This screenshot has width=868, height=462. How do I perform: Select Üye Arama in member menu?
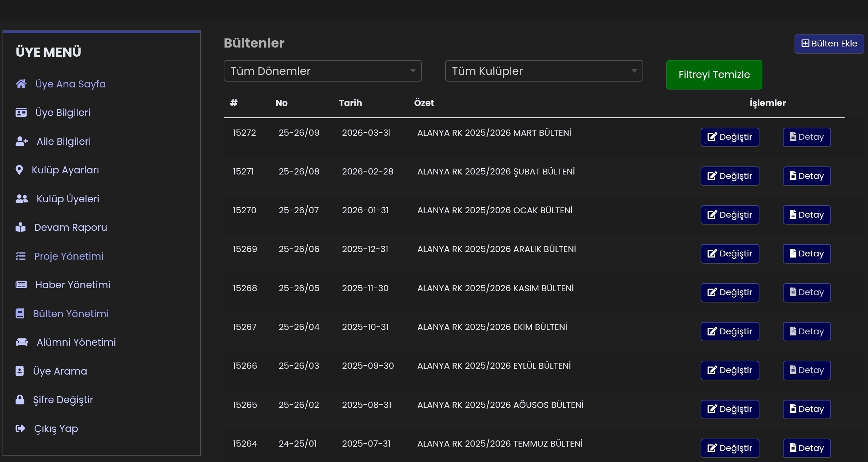(60, 371)
